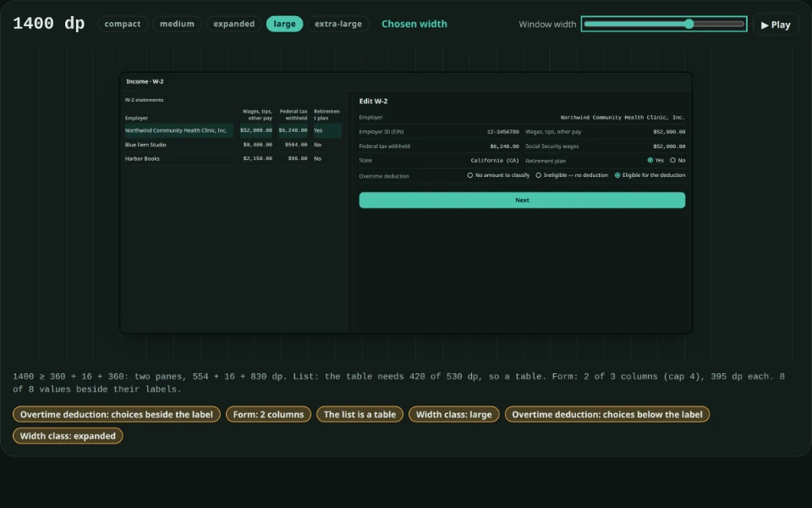
Task: Select the extra-large width chip
Action: (338, 24)
